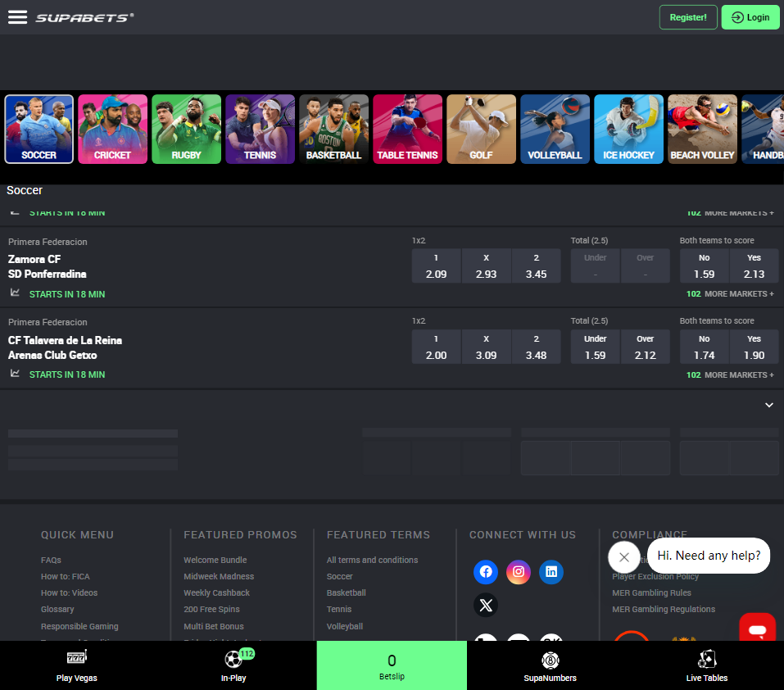
Task: Go to In-Play tab
Action: [233, 665]
